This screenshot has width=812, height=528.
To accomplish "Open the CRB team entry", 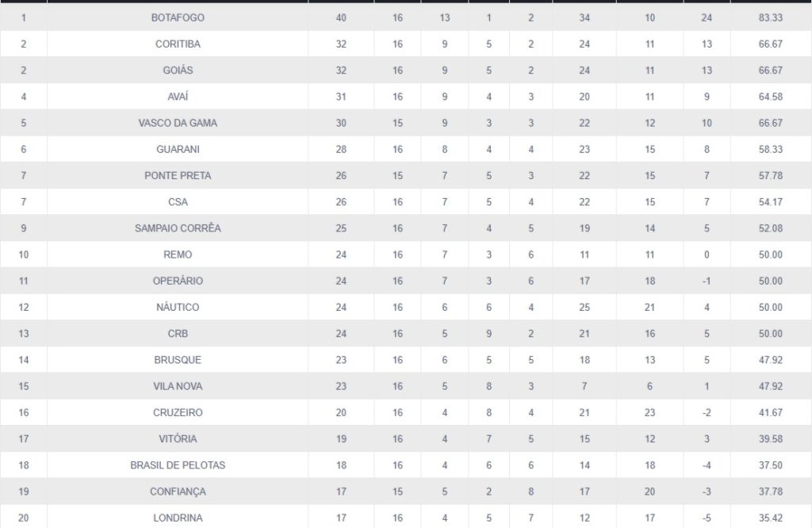I will (x=178, y=334).
